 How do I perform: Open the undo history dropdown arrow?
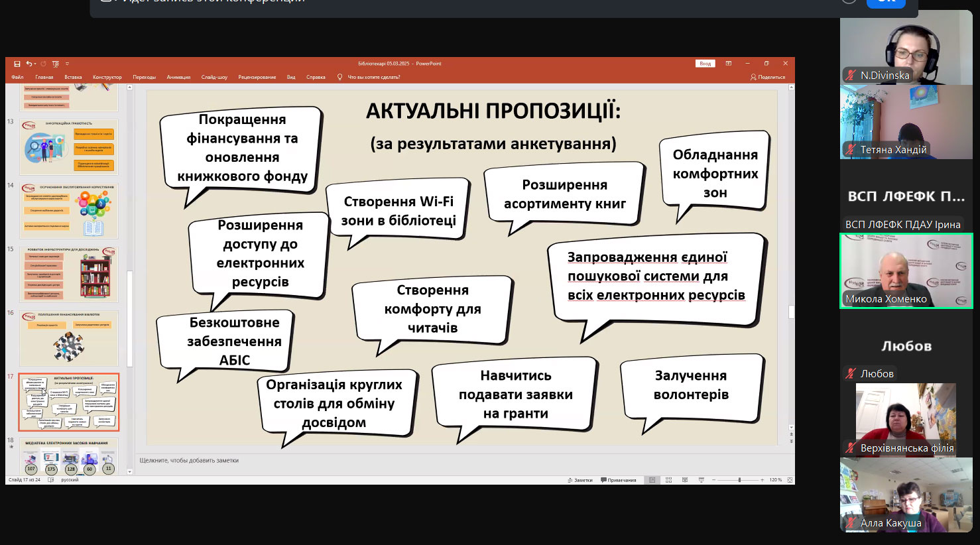[34, 64]
